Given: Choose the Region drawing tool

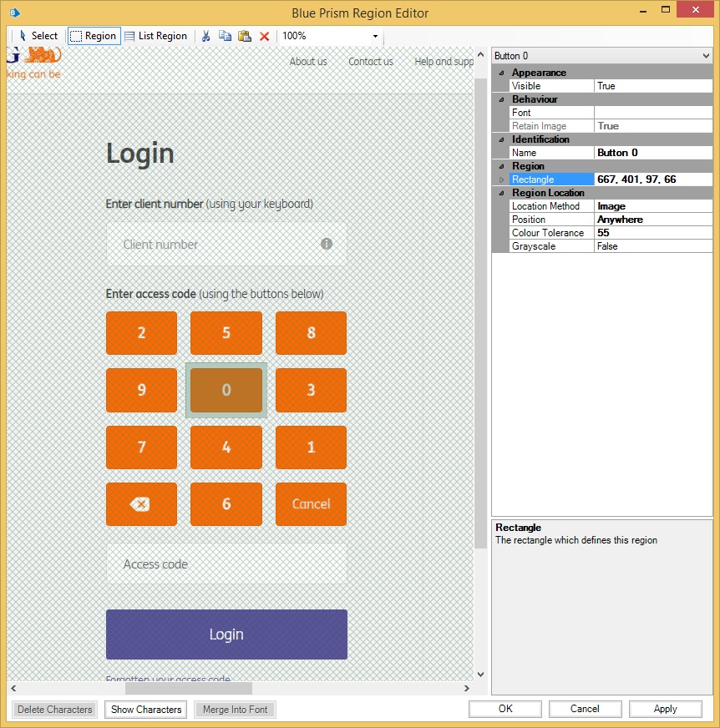Looking at the screenshot, I should coord(94,36).
